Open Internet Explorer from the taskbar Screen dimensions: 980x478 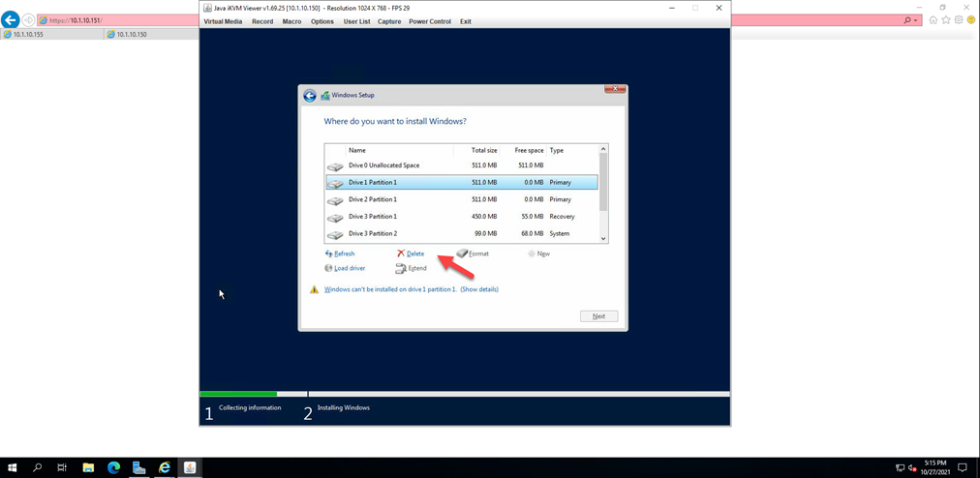click(165, 467)
